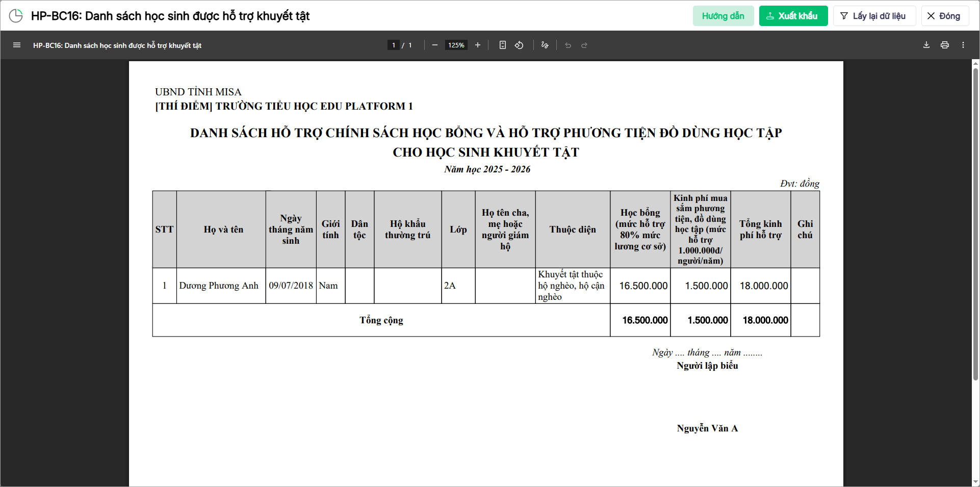
Task: Print the report with printer icon
Action: click(945, 45)
